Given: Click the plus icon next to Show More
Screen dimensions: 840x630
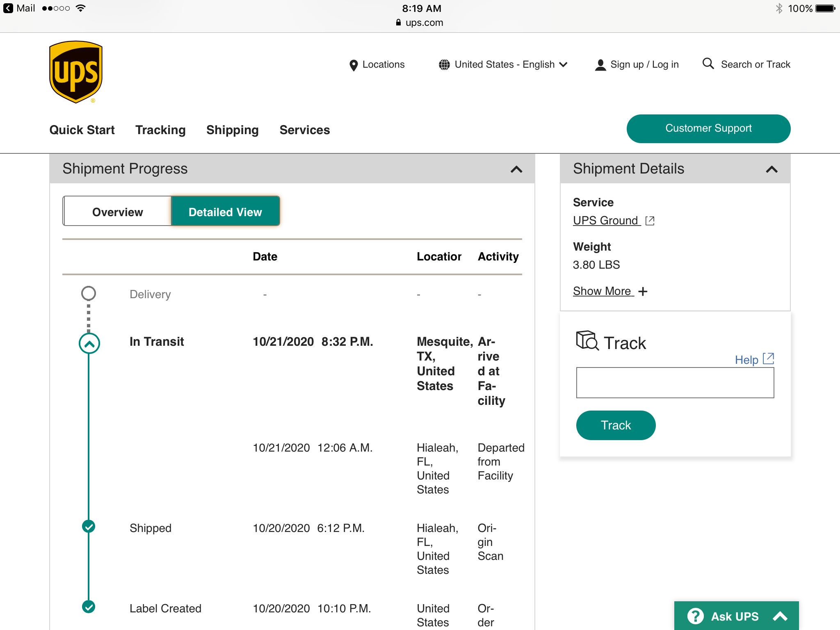Looking at the screenshot, I should (643, 291).
